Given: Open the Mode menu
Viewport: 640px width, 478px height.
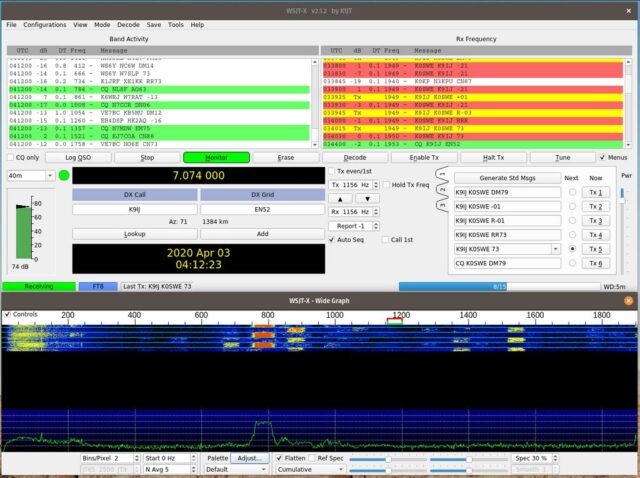Looking at the screenshot, I should (102, 25).
